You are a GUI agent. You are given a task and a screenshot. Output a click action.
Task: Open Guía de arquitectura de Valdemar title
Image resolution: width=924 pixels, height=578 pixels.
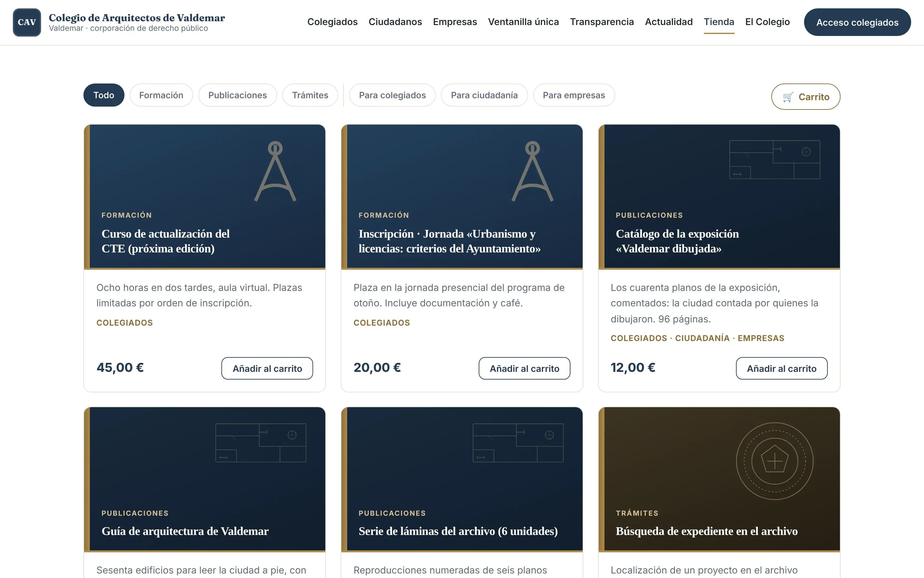click(x=185, y=531)
